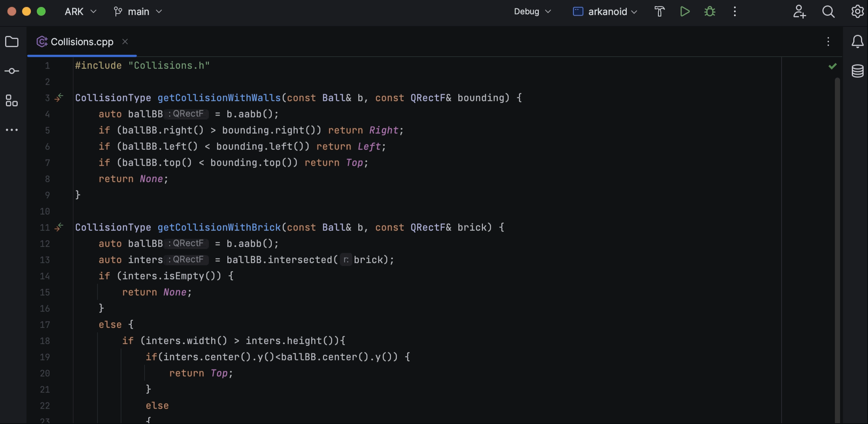Close the Collisions.cpp tab

coord(125,42)
